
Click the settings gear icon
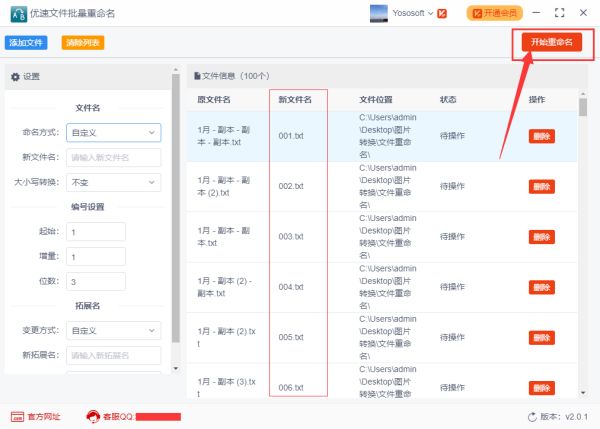[x=15, y=77]
